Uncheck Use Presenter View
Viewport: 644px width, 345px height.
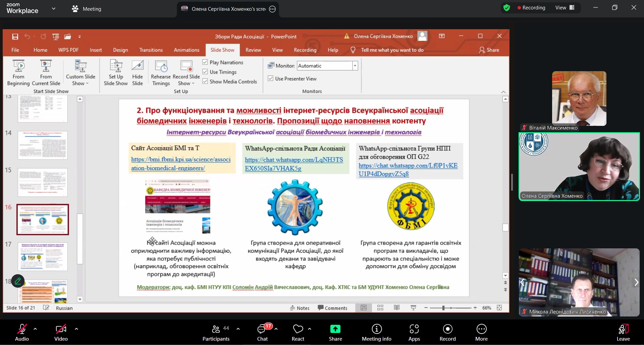(x=271, y=79)
